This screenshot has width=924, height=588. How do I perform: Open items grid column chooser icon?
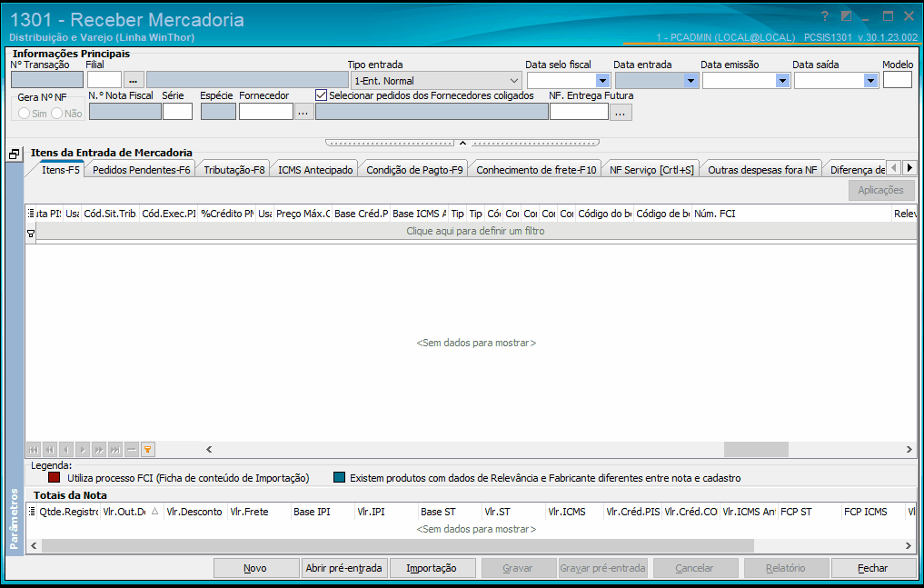pos(31,214)
